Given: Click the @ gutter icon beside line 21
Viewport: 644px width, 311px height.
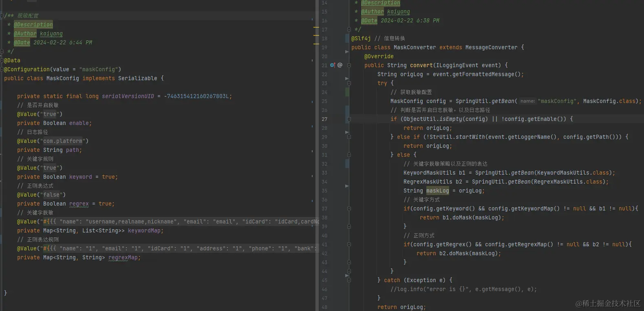Looking at the screenshot, I should tap(340, 65).
